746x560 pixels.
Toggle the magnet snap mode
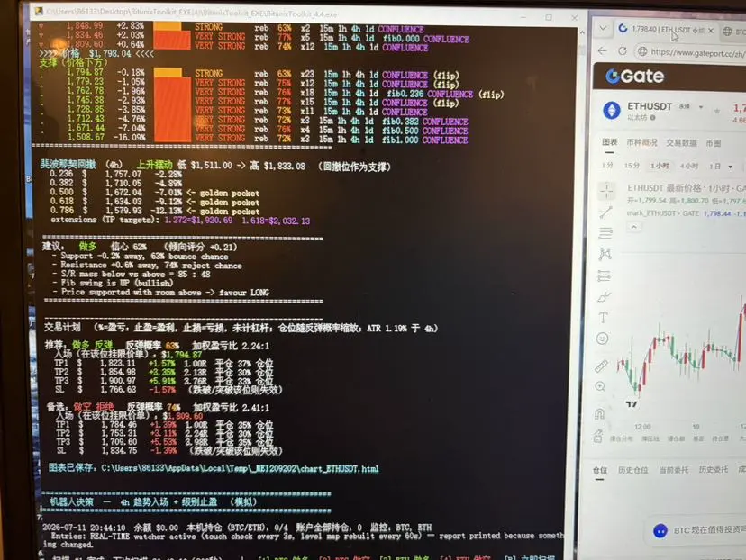click(x=599, y=413)
